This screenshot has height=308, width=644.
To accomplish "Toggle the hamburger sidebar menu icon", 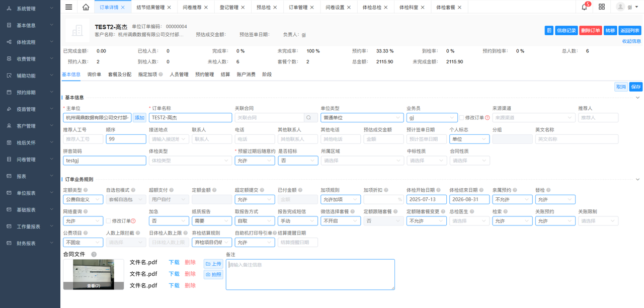I will 69,7.
